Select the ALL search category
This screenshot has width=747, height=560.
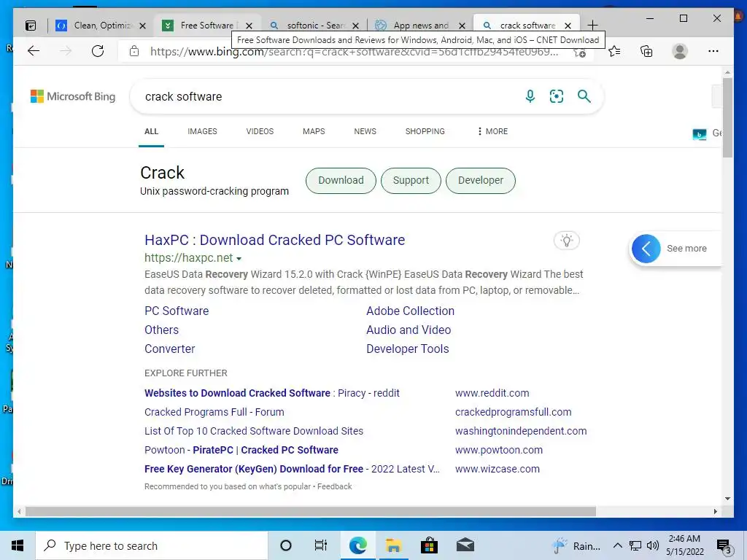tap(151, 131)
